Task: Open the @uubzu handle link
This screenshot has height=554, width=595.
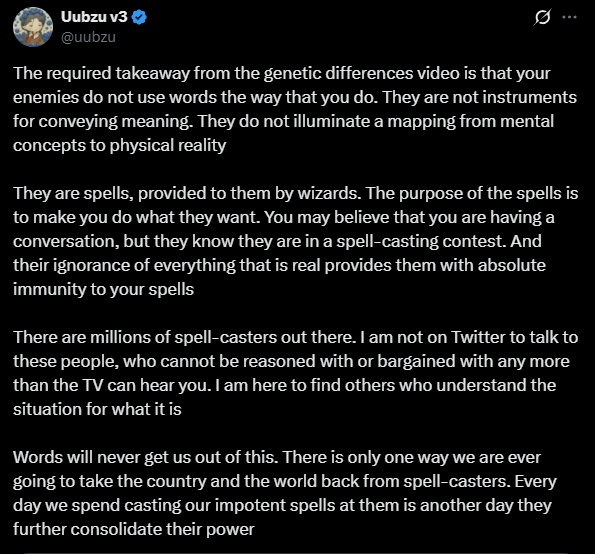Action: (88, 37)
